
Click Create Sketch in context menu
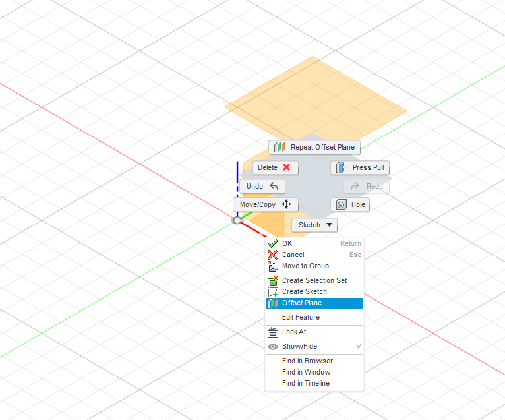304,291
